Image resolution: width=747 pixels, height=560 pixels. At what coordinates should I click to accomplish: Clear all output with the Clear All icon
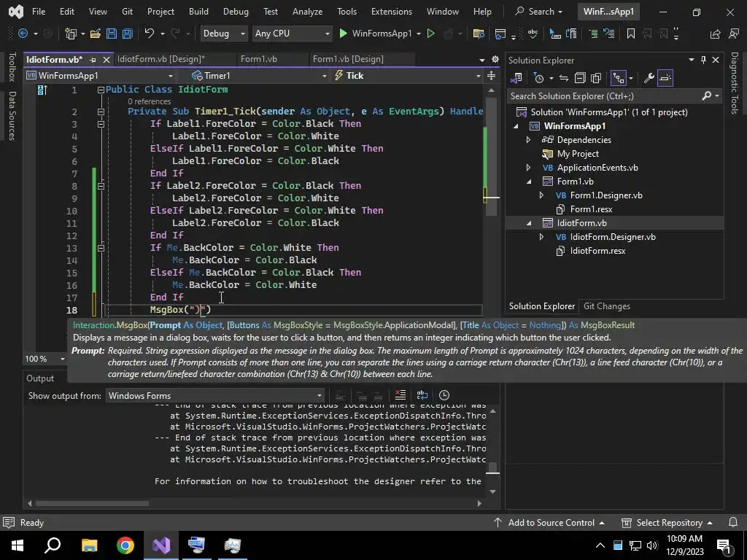pyautogui.click(x=400, y=395)
